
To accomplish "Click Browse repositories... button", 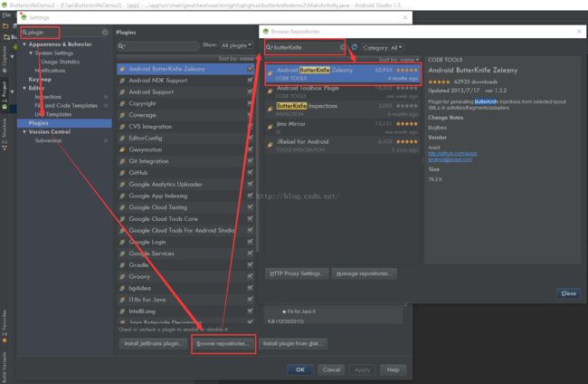I will pyautogui.click(x=223, y=344).
